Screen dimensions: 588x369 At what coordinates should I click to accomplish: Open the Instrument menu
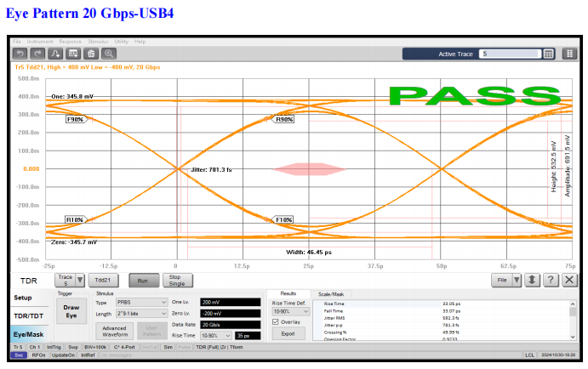pyautogui.click(x=40, y=42)
